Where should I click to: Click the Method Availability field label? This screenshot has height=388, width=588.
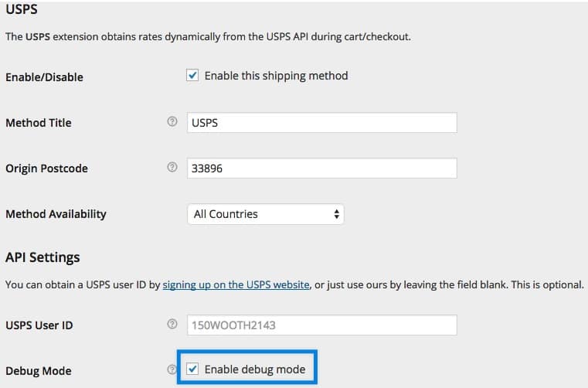pyautogui.click(x=56, y=214)
